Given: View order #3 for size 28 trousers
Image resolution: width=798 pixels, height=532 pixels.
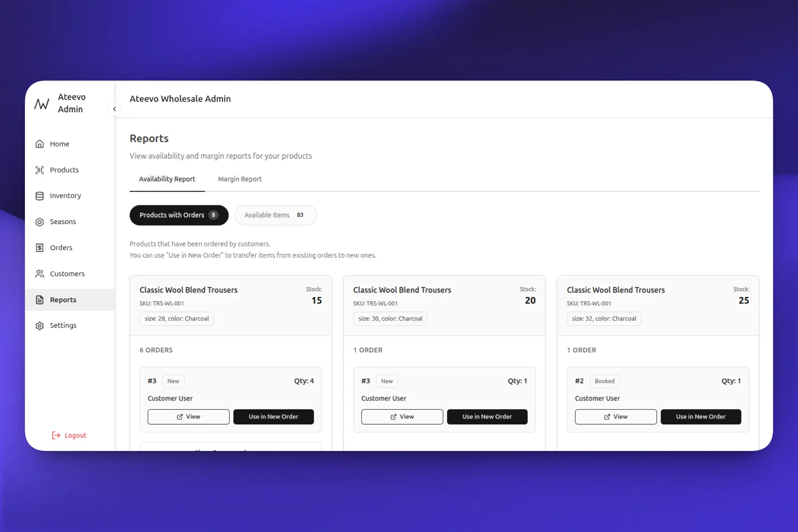Looking at the screenshot, I should 188,417.
